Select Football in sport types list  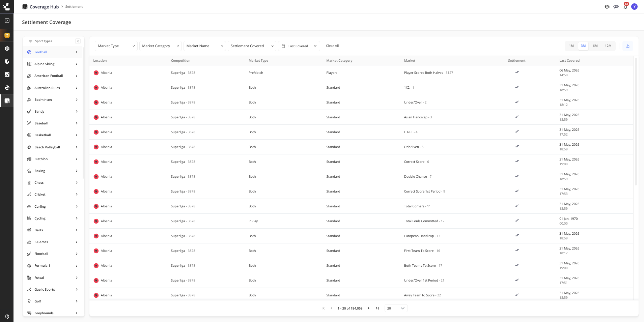tap(52, 52)
